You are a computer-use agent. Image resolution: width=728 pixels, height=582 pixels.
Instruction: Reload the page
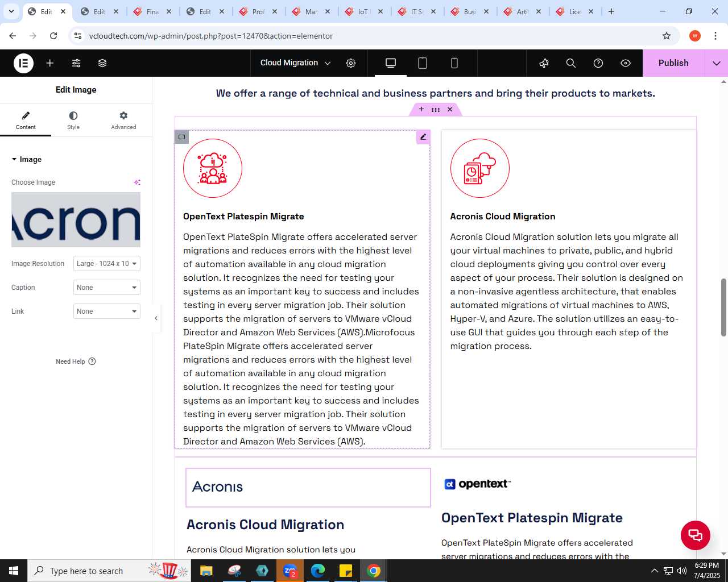point(53,36)
